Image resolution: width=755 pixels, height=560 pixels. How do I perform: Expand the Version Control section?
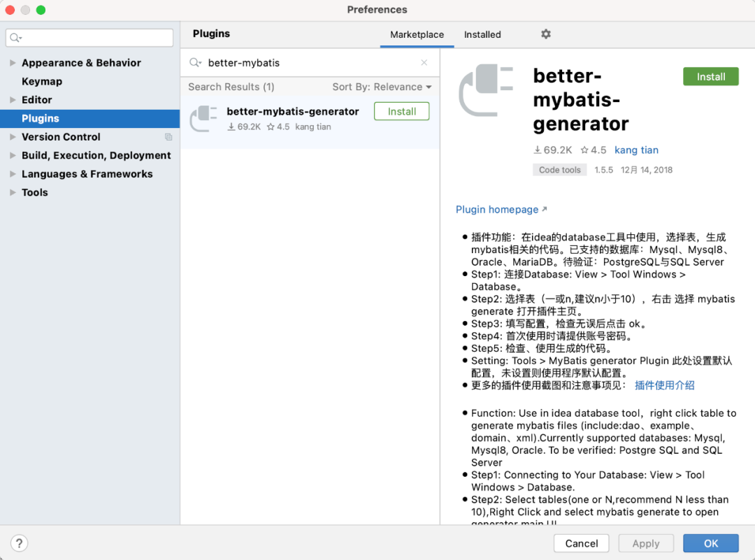pos(13,137)
